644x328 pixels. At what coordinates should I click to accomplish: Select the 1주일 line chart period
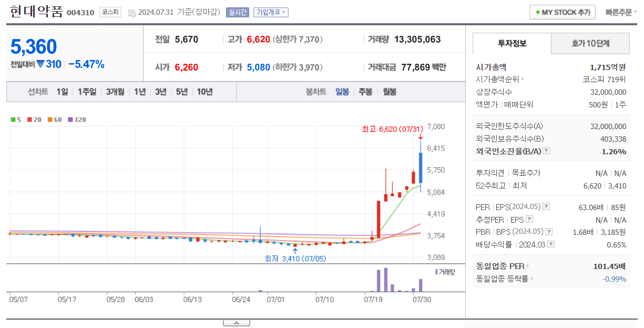(x=87, y=92)
